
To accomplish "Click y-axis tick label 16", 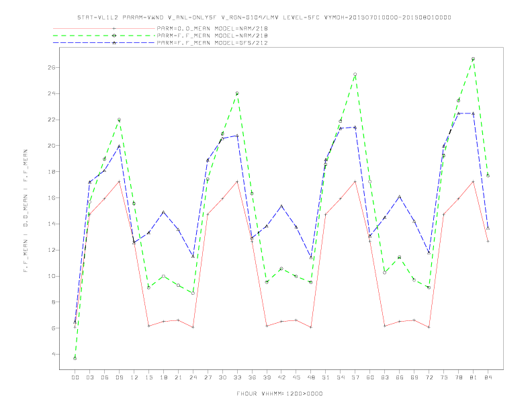I will 51,198.
